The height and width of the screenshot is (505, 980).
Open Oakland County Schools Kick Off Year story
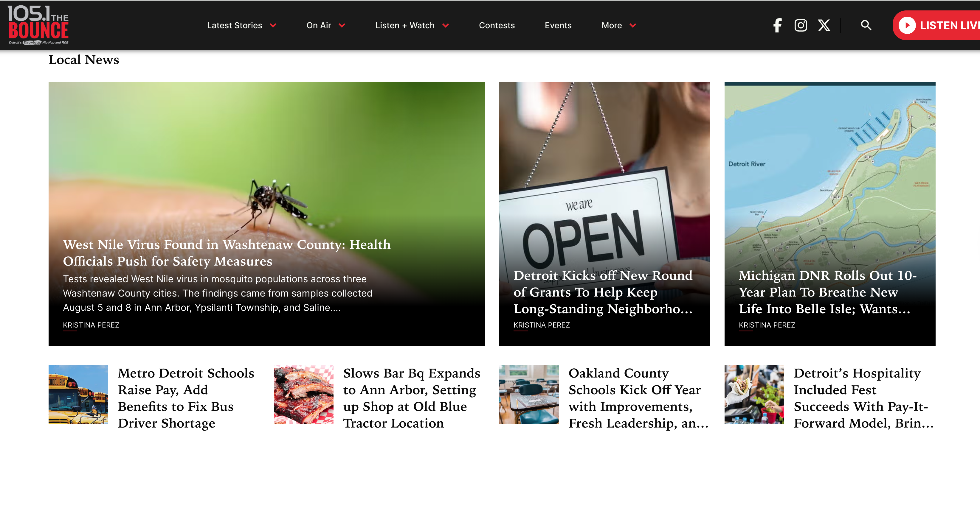pyautogui.click(x=638, y=398)
